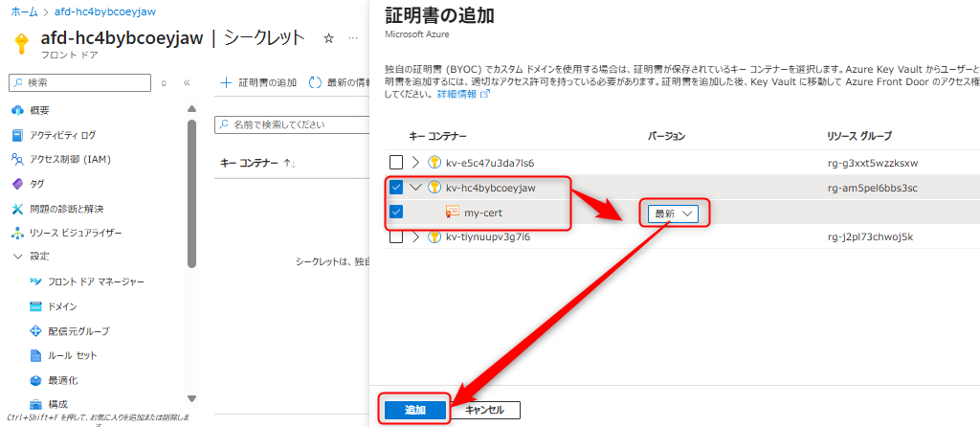Click the my-cert certificate name

[x=483, y=213]
